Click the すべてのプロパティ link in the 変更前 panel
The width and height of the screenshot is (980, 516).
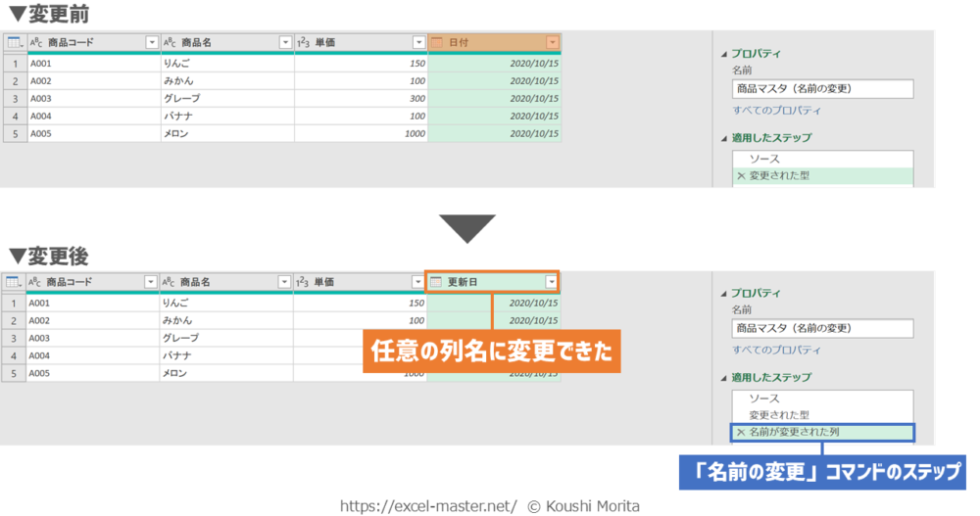(776, 111)
